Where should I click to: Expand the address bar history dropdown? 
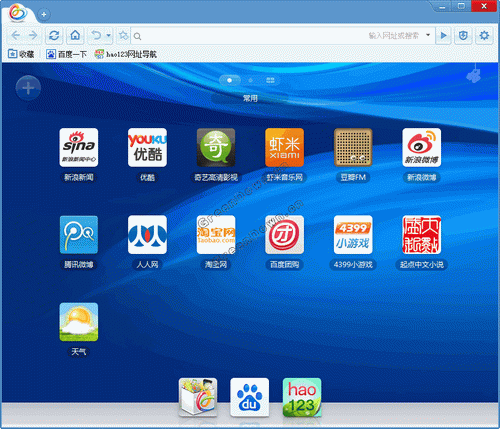(x=428, y=35)
